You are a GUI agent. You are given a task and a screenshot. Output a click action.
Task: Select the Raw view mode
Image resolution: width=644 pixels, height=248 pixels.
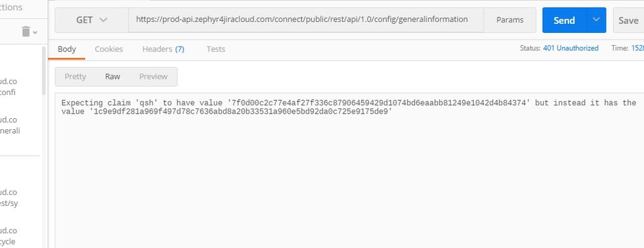pos(113,76)
